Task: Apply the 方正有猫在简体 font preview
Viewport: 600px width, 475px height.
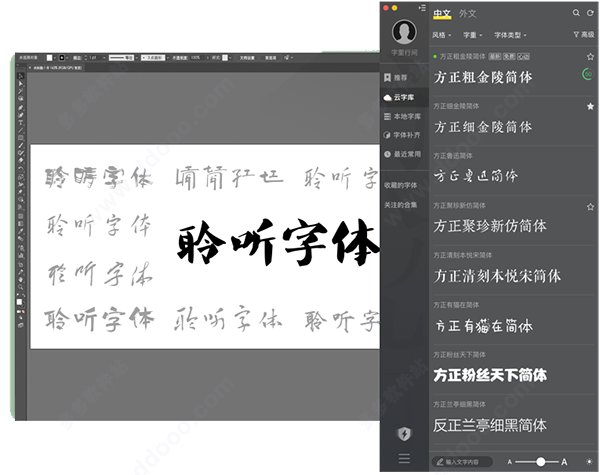Action: (483, 326)
